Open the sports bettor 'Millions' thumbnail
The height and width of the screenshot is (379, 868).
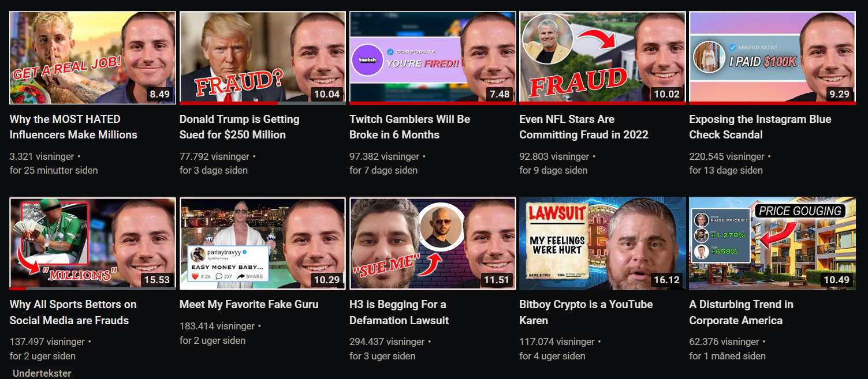pyautogui.click(x=92, y=243)
